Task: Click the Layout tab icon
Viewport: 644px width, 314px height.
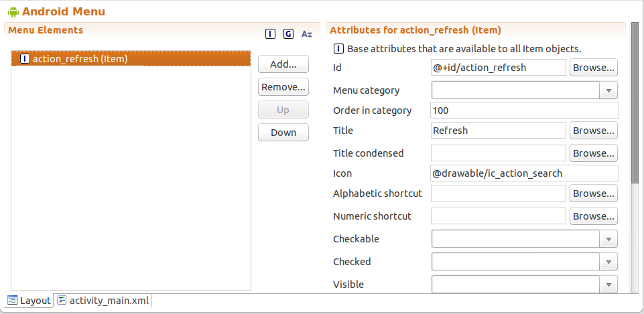Action: click(13, 301)
